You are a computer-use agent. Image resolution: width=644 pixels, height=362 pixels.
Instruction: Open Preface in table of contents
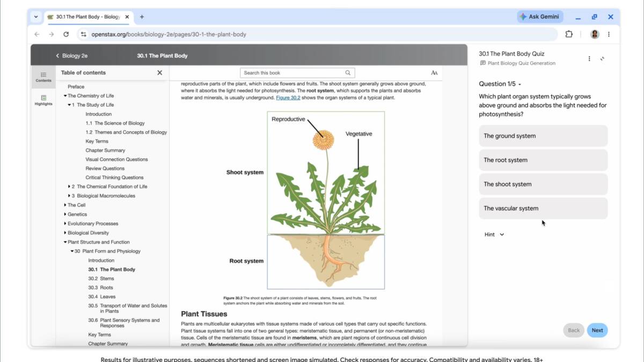tap(76, 86)
